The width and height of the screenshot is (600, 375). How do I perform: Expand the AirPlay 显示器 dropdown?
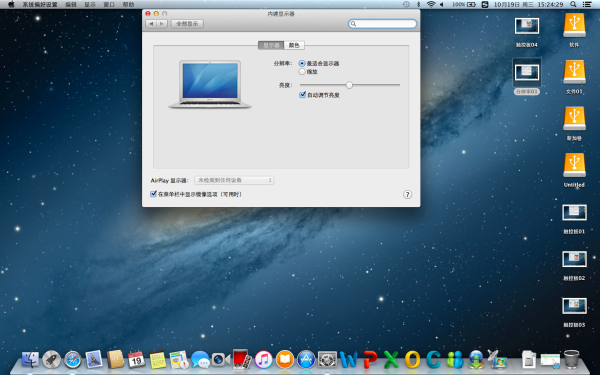[234, 180]
